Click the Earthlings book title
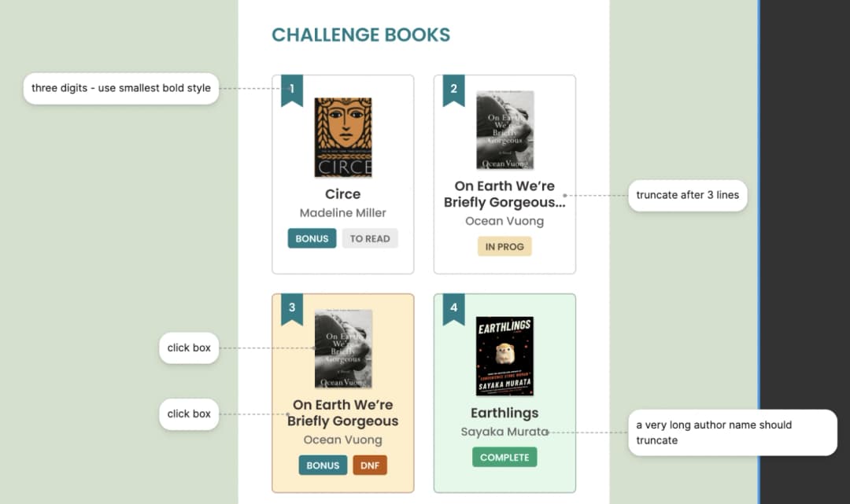The height and width of the screenshot is (504, 850). click(504, 413)
